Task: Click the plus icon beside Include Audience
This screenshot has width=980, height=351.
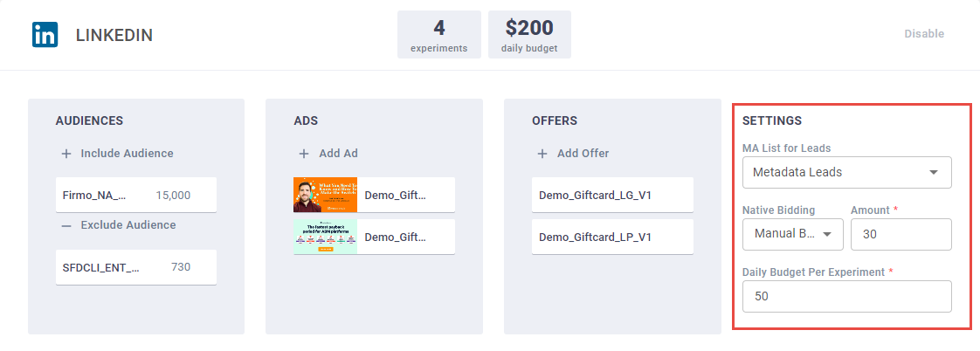Action: tap(66, 154)
